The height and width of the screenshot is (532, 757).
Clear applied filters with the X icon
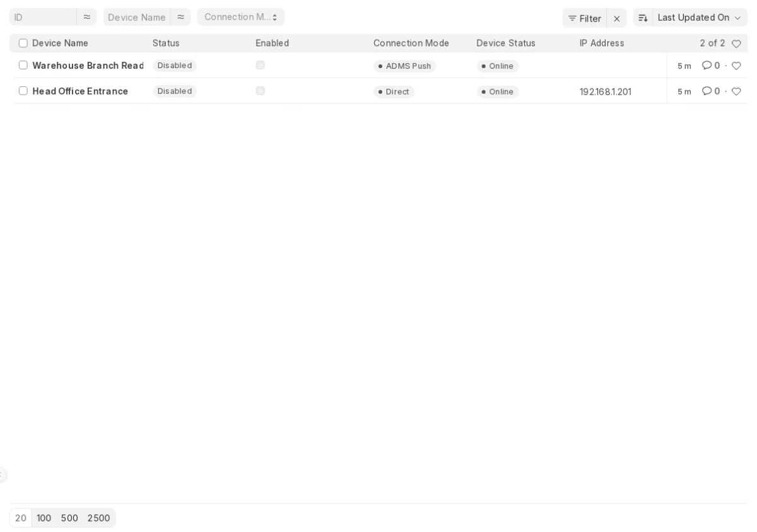click(617, 18)
